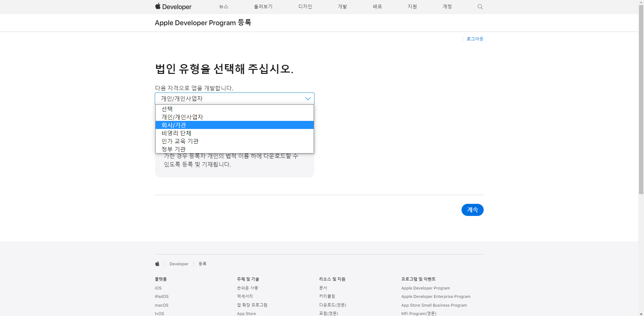The image size is (644, 316).
Task: Open the App Store footer link
Action: coord(246,314)
